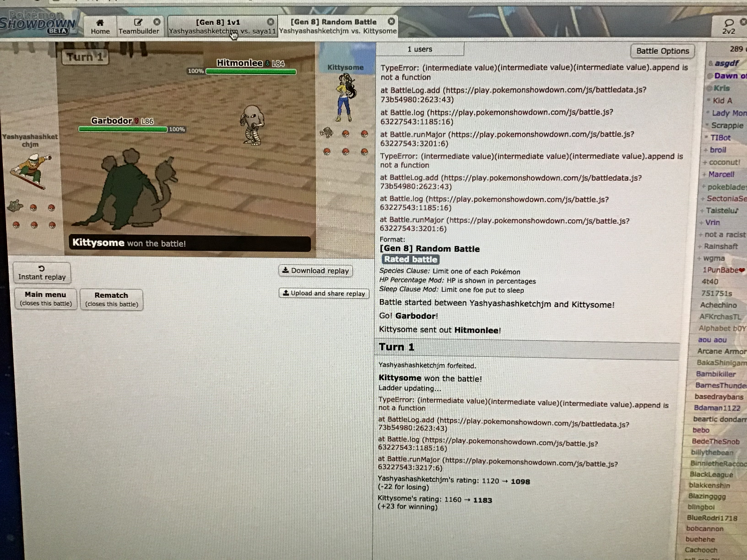Open the Battle Options menu
Image resolution: width=747 pixels, height=560 pixels.
(662, 51)
